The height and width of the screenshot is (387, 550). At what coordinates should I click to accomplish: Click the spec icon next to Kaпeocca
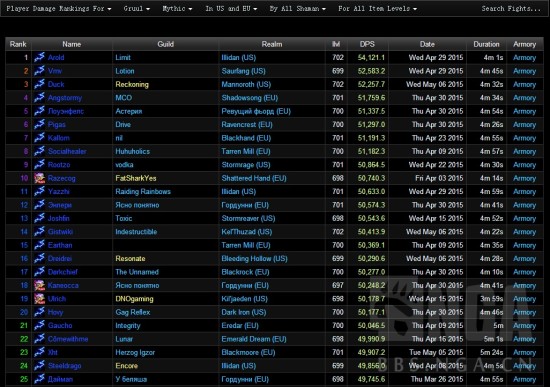coord(40,285)
